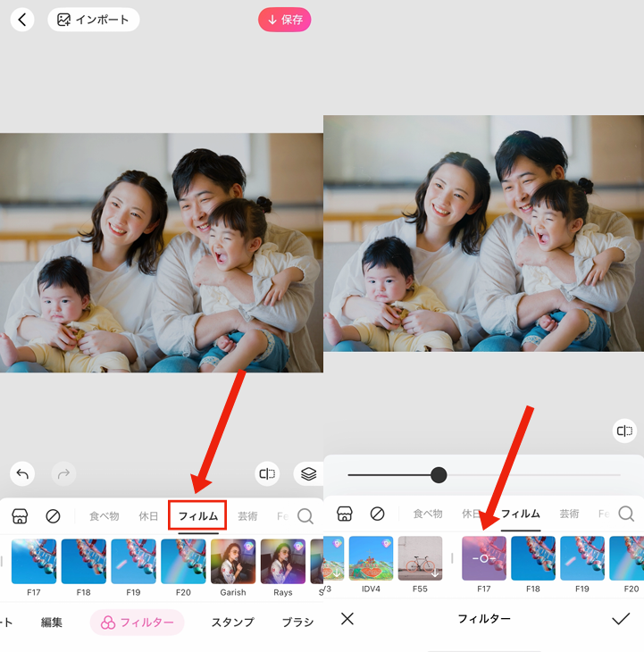
Task: Select the pink フィルター bottom tab
Action: pos(138,622)
